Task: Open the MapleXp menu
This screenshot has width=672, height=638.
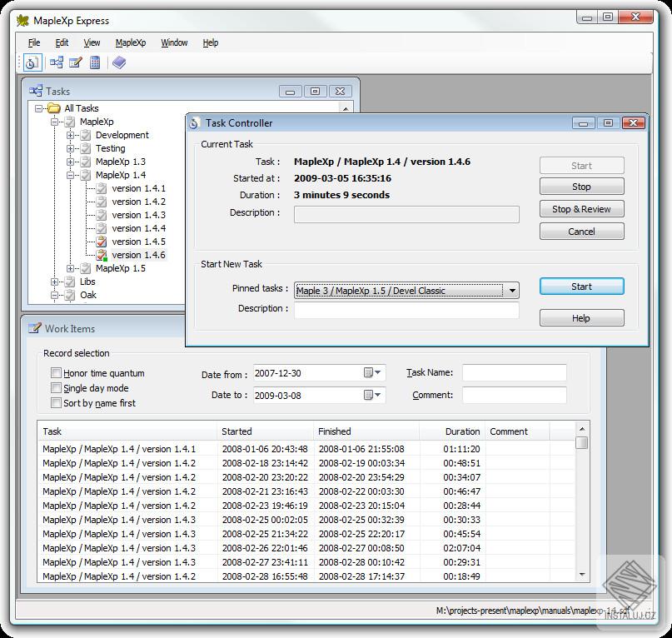Action: pos(131,42)
